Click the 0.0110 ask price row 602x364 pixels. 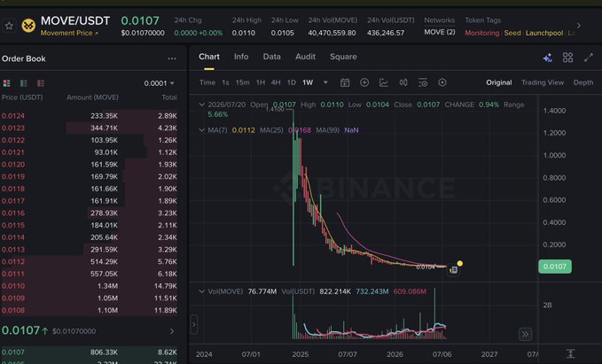[x=90, y=286]
